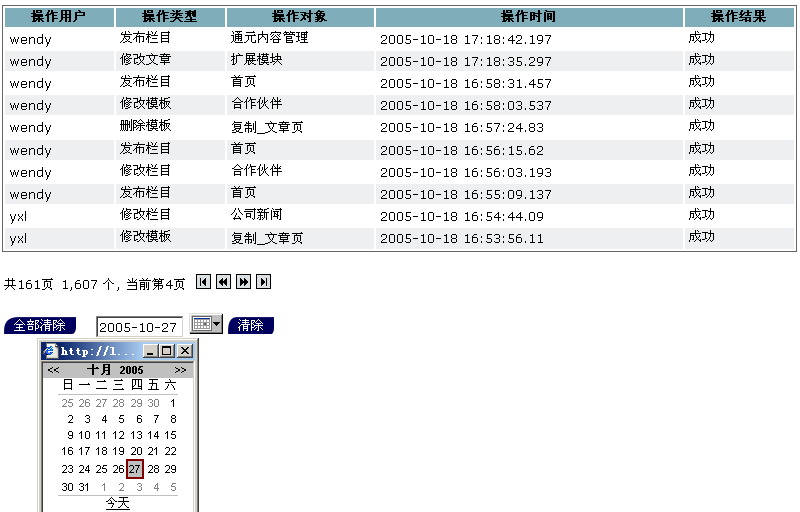Maximize the calendar popup window
This screenshot has height=512, width=800.
pos(167,351)
